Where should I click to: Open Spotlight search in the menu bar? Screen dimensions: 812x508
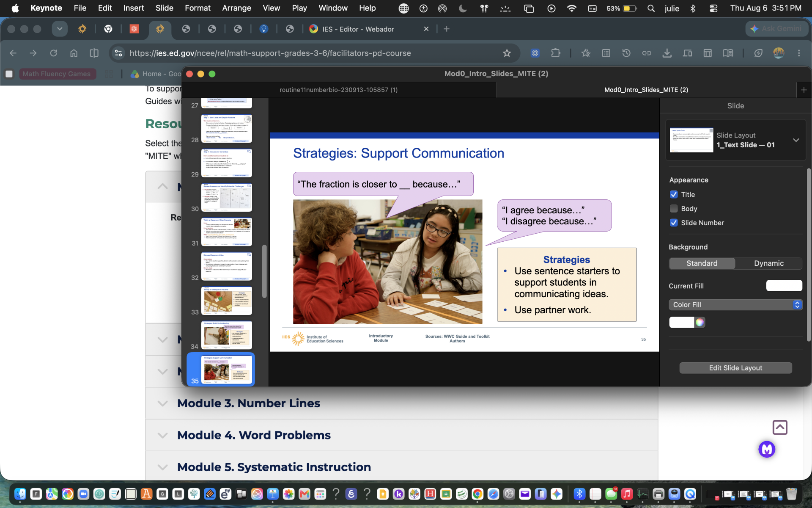pyautogui.click(x=651, y=8)
